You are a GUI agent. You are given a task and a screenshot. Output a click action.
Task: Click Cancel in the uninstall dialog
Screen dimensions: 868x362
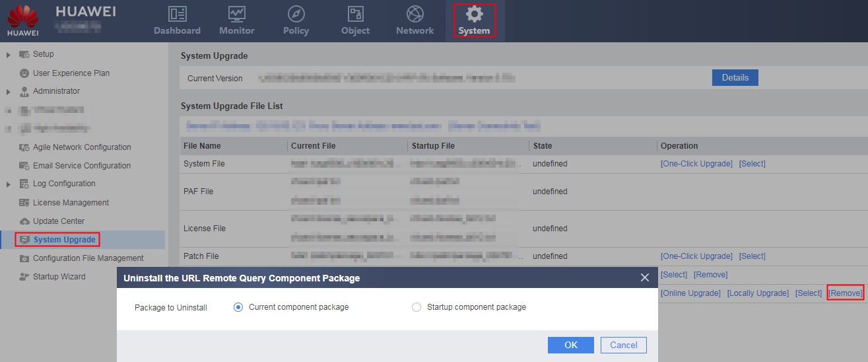pos(624,345)
